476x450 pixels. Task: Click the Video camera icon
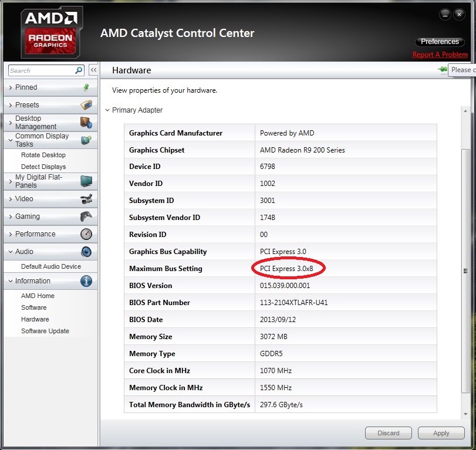[86, 199]
